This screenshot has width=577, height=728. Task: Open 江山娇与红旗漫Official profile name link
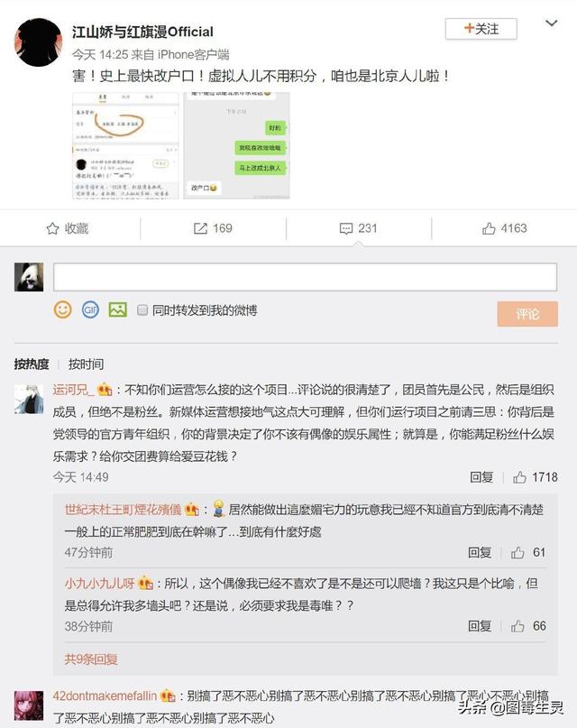pyautogui.click(x=142, y=32)
